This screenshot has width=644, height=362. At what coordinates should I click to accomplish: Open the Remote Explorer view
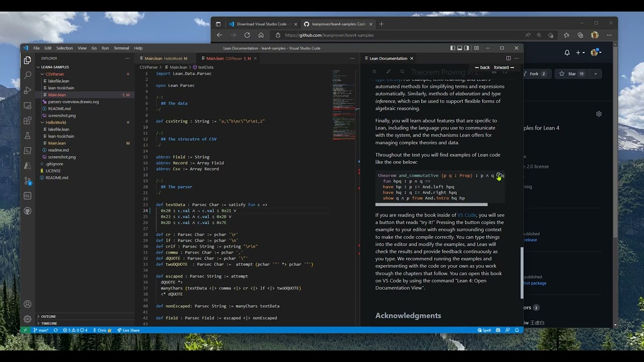(x=28, y=106)
